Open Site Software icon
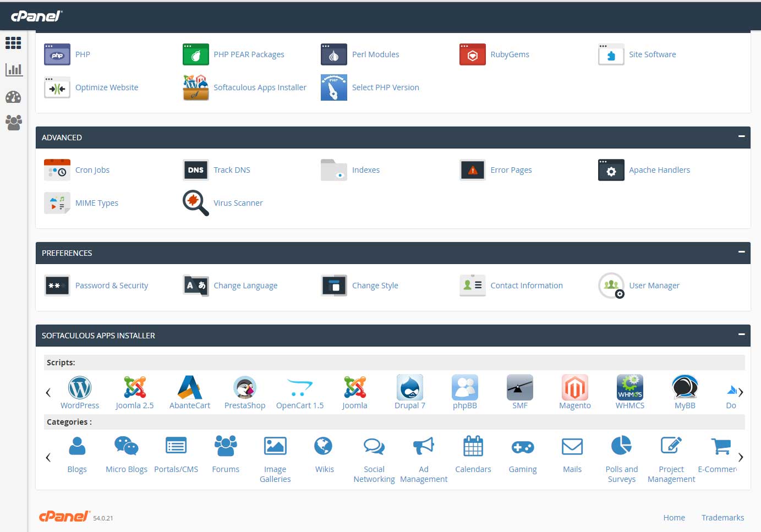Image resolution: width=761 pixels, height=532 pixels. (611, 54)
